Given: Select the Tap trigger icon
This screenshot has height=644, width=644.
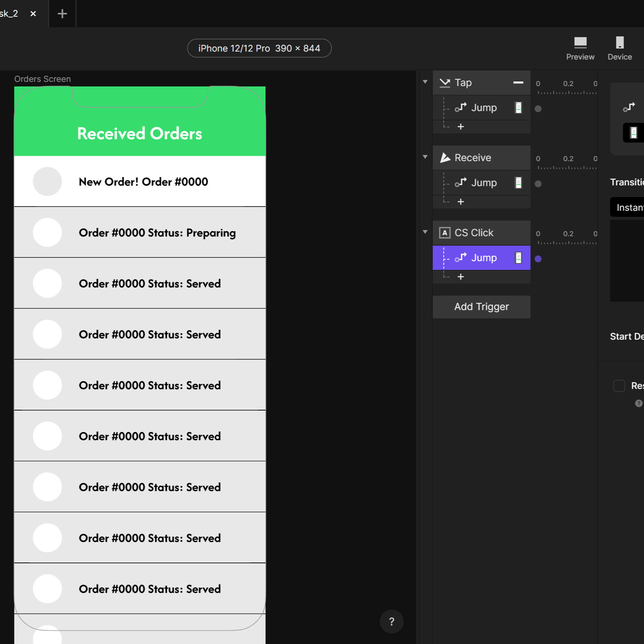Looking at the screenshot, I should (444, 83).
